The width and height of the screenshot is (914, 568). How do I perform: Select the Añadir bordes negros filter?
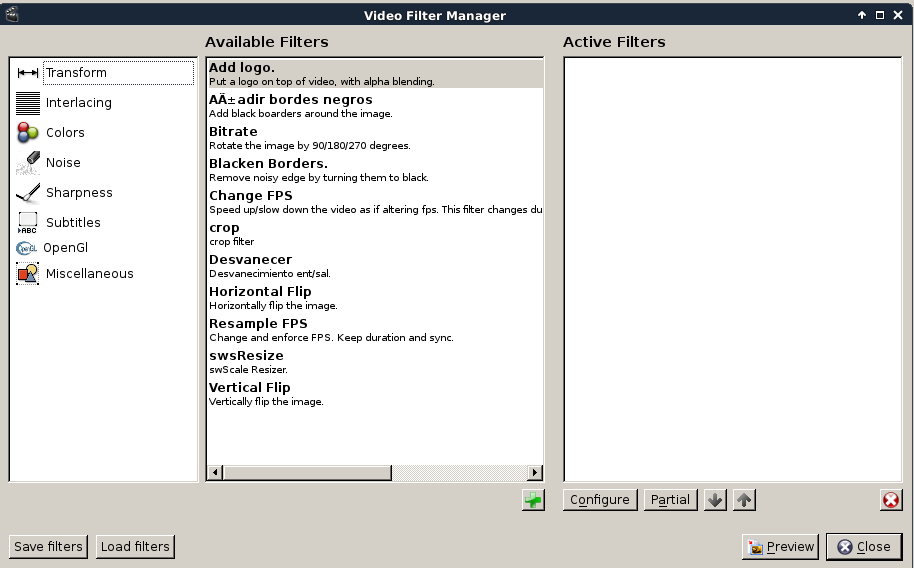pos(375,106)
